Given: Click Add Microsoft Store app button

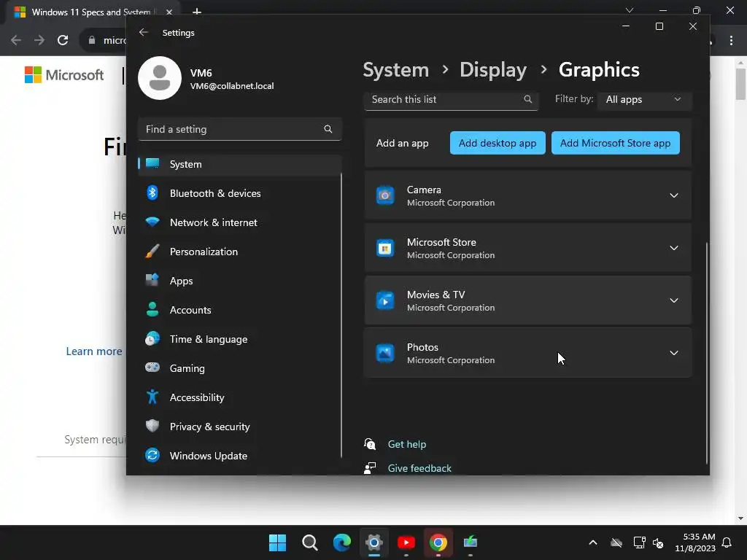Looking at the screenshot, I should click(x=615, y=143).
